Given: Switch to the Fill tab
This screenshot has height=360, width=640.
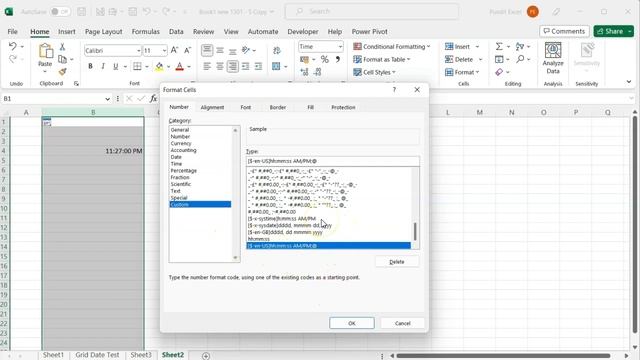Looking at the screenshot, I should pos(311,107).
